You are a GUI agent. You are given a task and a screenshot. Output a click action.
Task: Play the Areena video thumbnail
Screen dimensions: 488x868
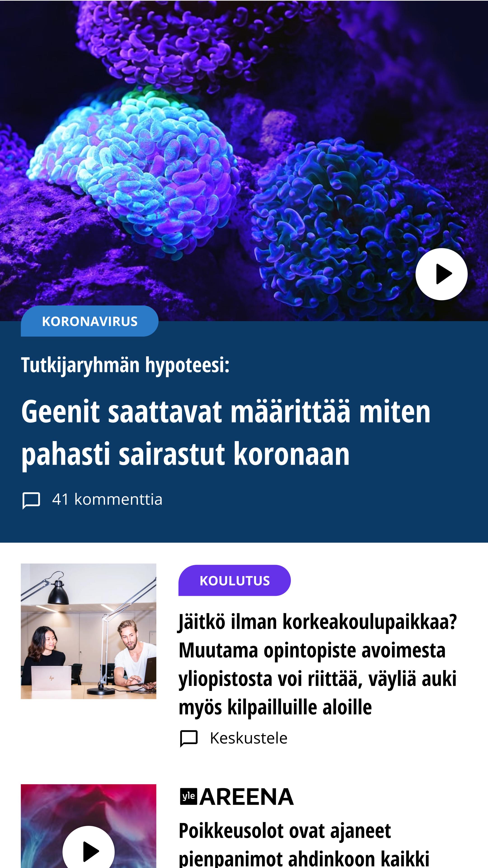click(x=89, y=851)
